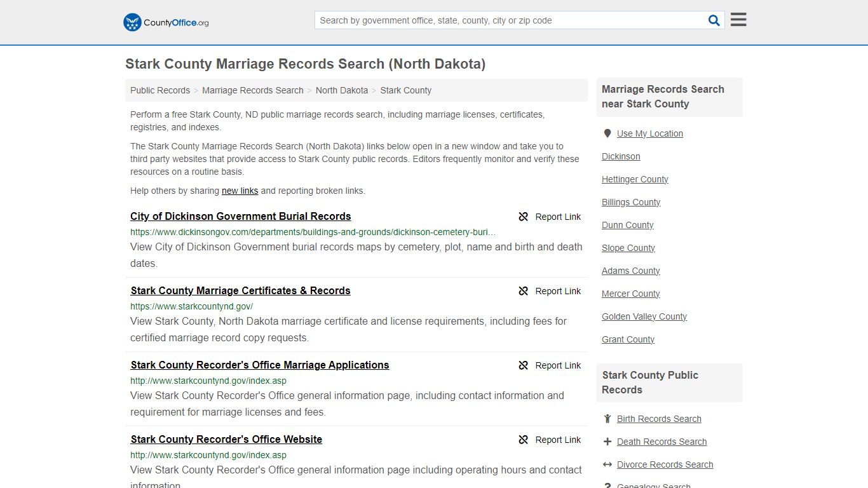
Task: Open Billings County link
Action: tap(631, 202)
